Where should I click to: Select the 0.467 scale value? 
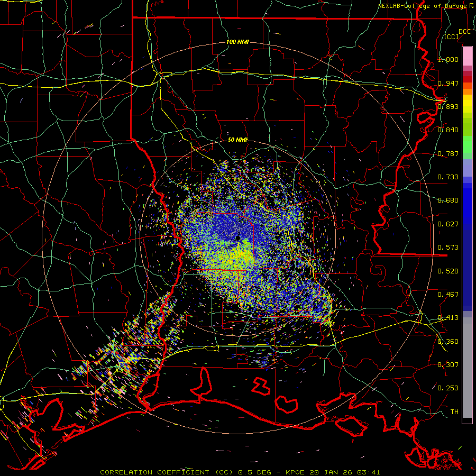pos(448,294)
